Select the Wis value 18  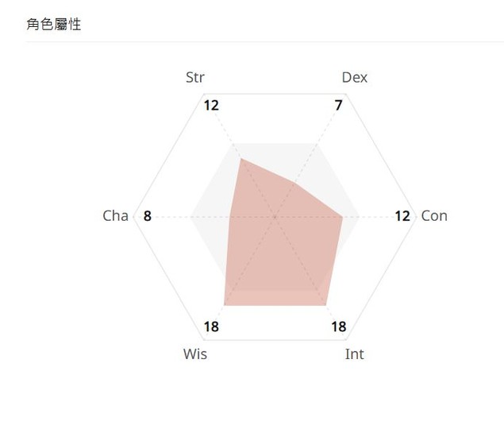pyautogui.click(x=211, y=327)
